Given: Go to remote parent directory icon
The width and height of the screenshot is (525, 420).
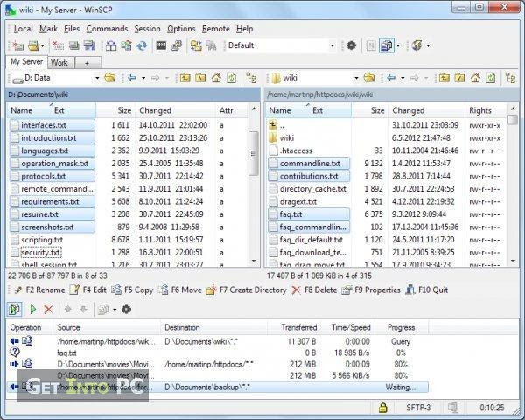Looking at the screenshot, I should point(444,78).
